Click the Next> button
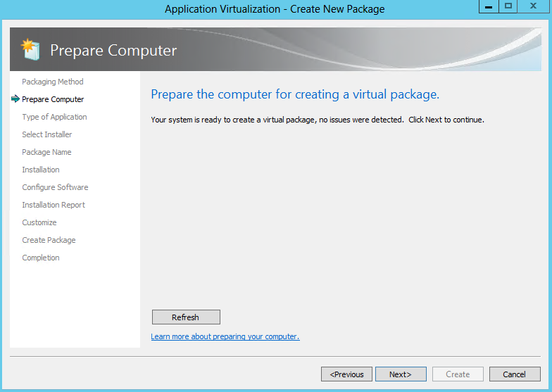The image size is (552, 392). point(401,374)
